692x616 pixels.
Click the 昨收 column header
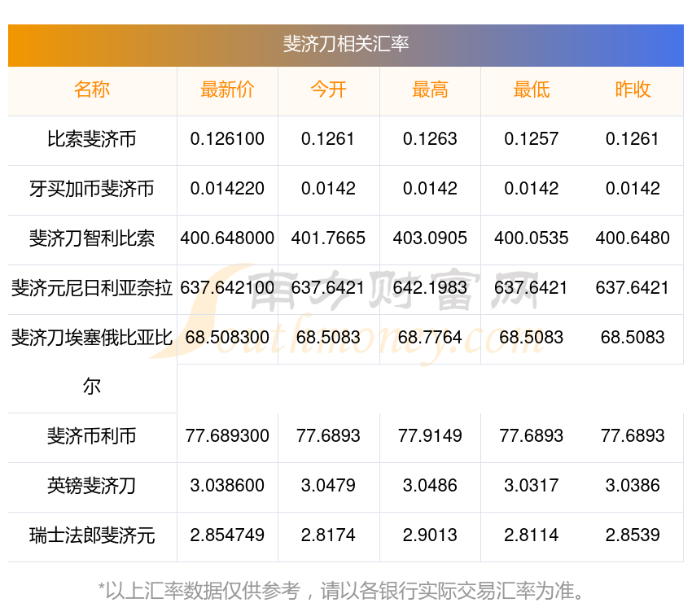(633, 90)
